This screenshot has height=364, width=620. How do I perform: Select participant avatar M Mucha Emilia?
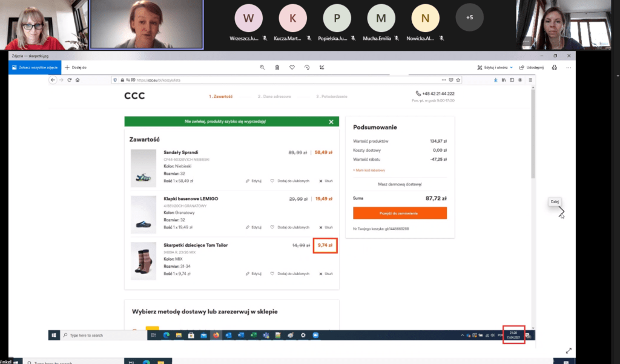click(x=381, y=18)
